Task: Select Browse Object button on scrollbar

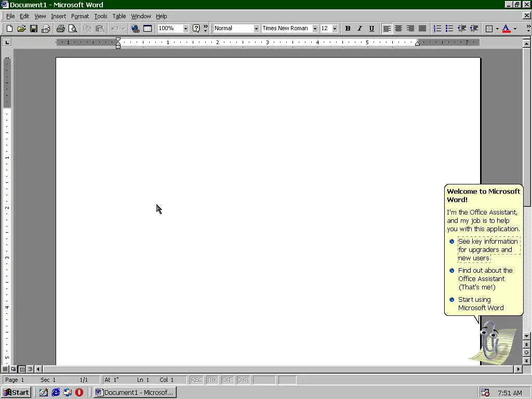Action: click(527, 353)
